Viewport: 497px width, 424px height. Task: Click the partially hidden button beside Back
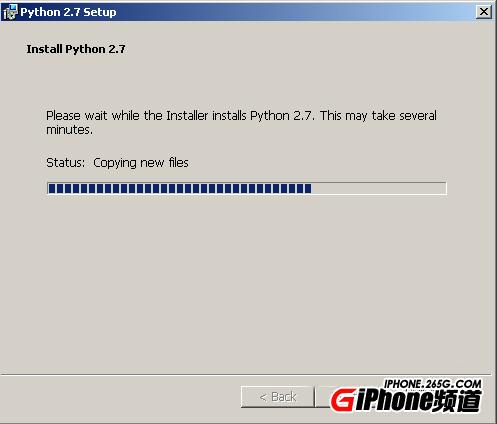click(x=323, y=397)
